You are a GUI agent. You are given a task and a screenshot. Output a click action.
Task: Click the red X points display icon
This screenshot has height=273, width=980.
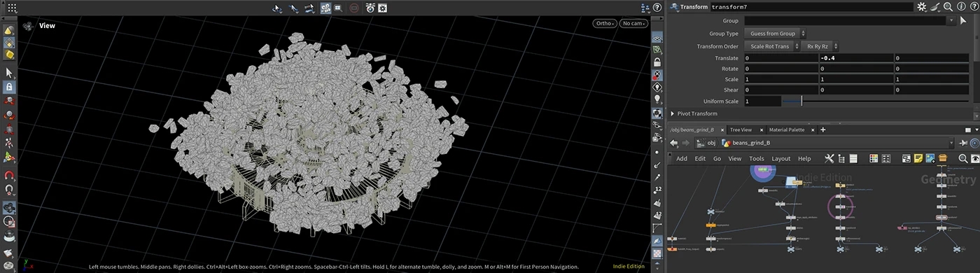(x=657, y=75)
